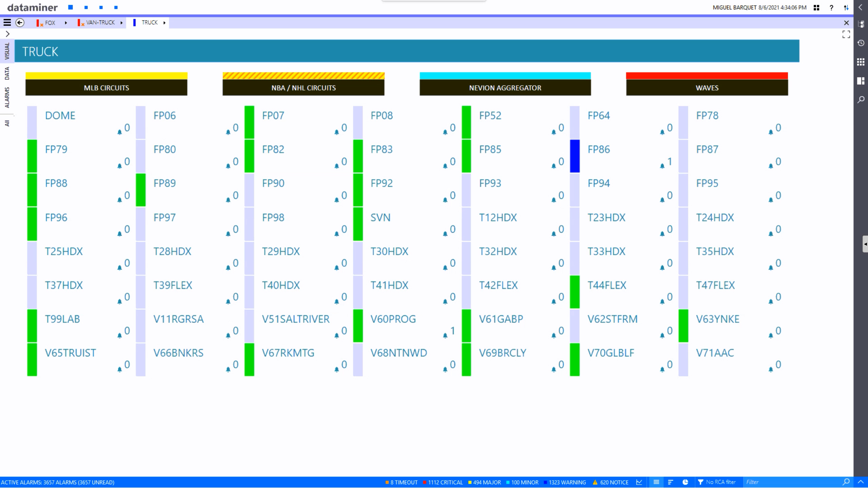Filter alarms by 100 MINOR
The height and width of the screenshot is (488, 868).
click(522, 482)
